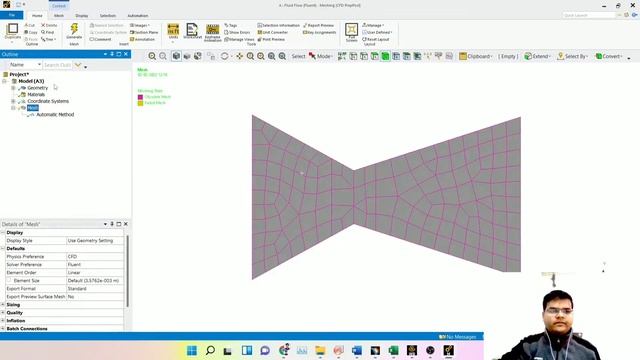
Task: Open the Context ribbon tab
Action: point(59,6)
